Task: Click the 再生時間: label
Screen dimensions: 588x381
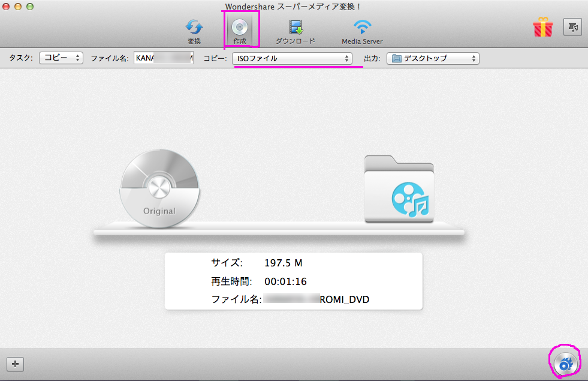Action: [x=231, y=281]
